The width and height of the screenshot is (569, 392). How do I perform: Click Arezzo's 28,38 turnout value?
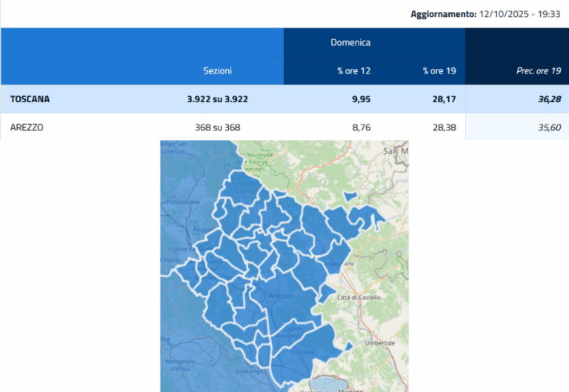pos(444,127)
